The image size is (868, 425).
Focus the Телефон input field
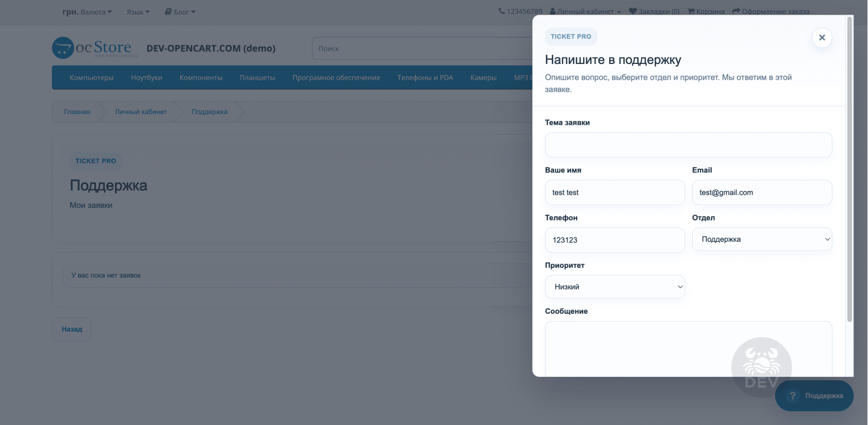pos(615,240)
